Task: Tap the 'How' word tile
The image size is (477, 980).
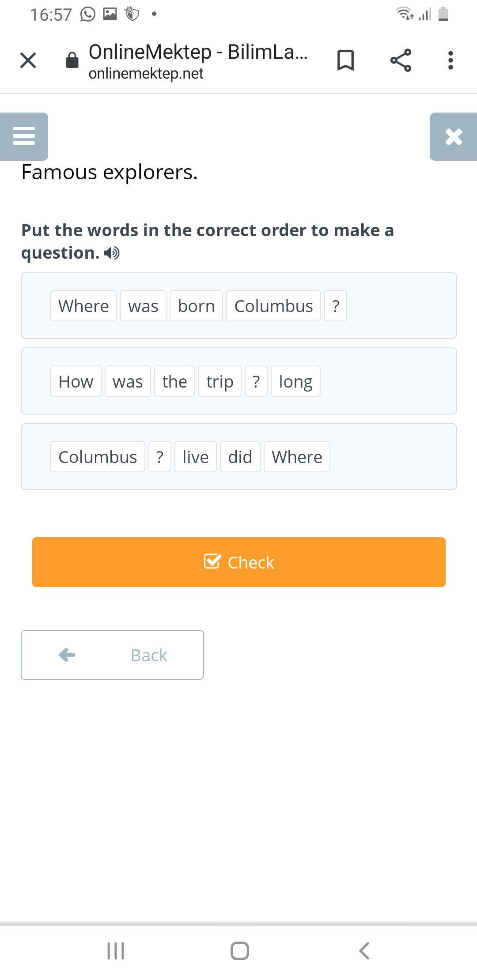Action: coord(76,381)
